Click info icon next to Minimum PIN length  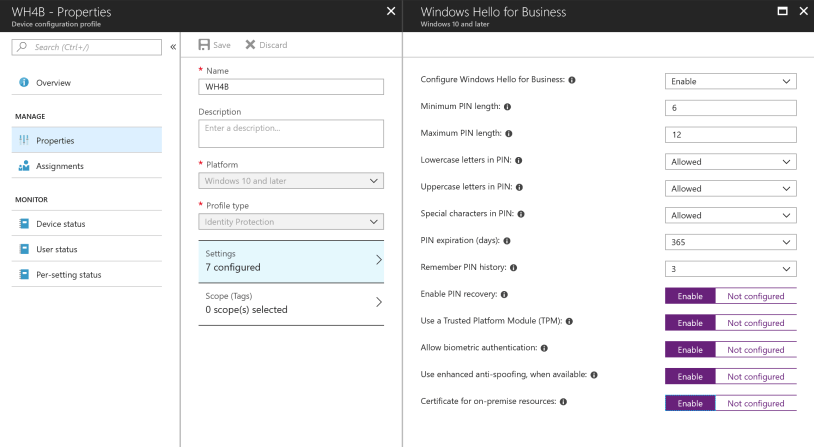click(x=508, y=107)
